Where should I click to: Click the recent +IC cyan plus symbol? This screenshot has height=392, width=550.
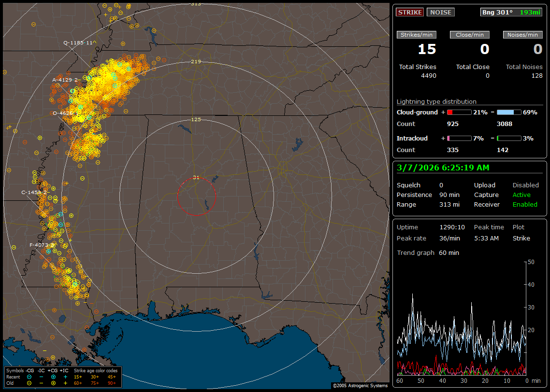[x=65, y=377]
